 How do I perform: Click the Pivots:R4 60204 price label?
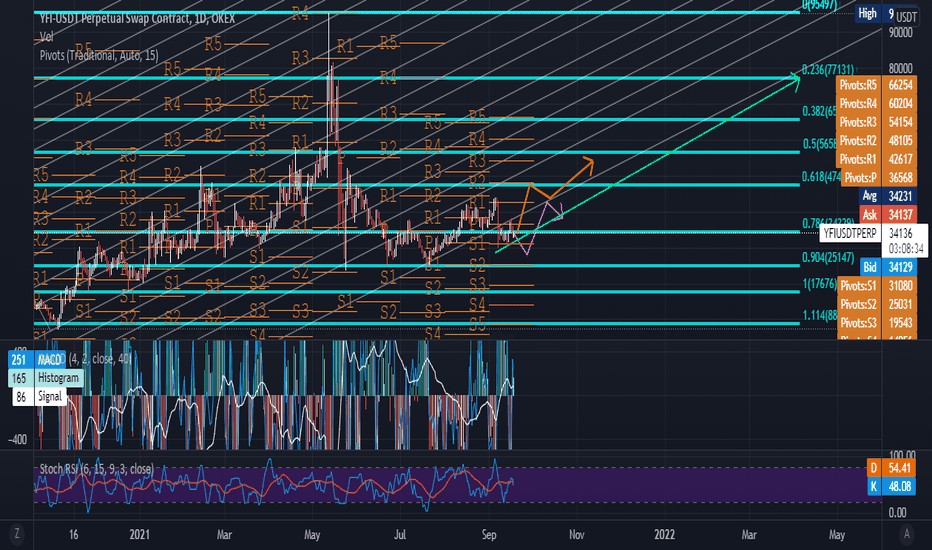pos(876,103)
